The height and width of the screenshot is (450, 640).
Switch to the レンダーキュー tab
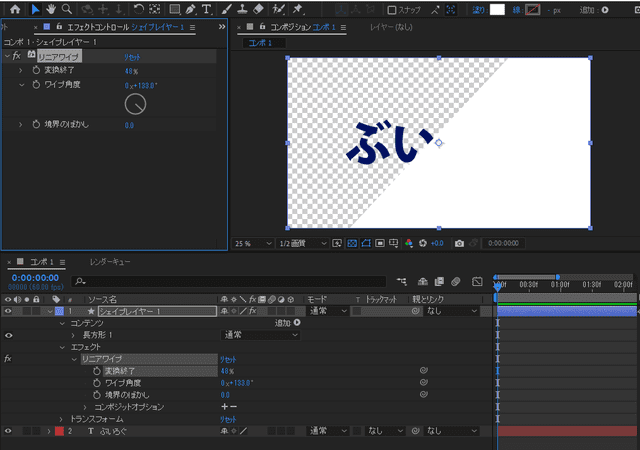[x=110, y=262]
